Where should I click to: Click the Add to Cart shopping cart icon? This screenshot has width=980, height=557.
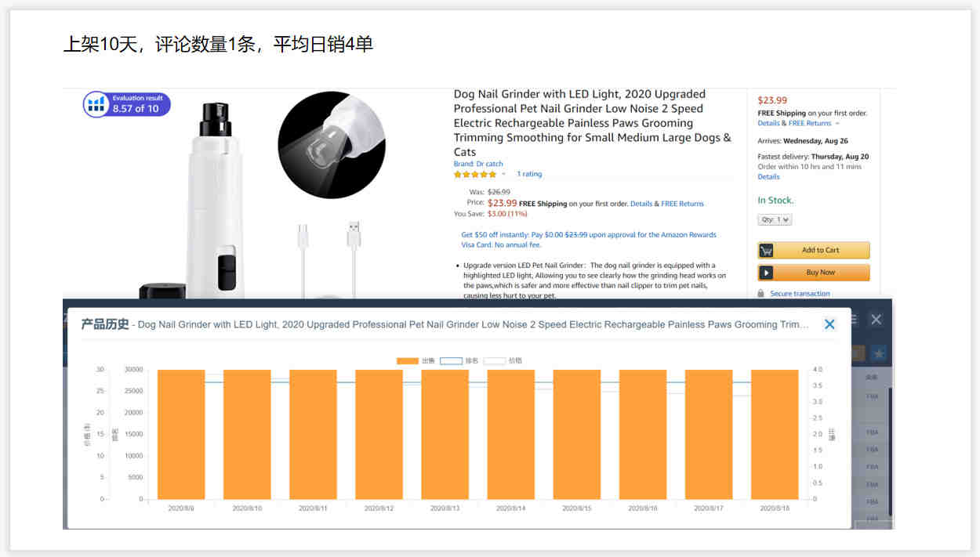click(x=767, y=251)
